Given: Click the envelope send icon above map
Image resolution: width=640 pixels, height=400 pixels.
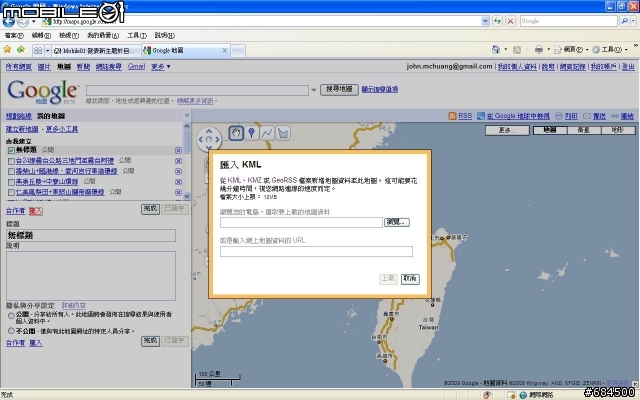Looking at the screenshot, I should [587, 116].
